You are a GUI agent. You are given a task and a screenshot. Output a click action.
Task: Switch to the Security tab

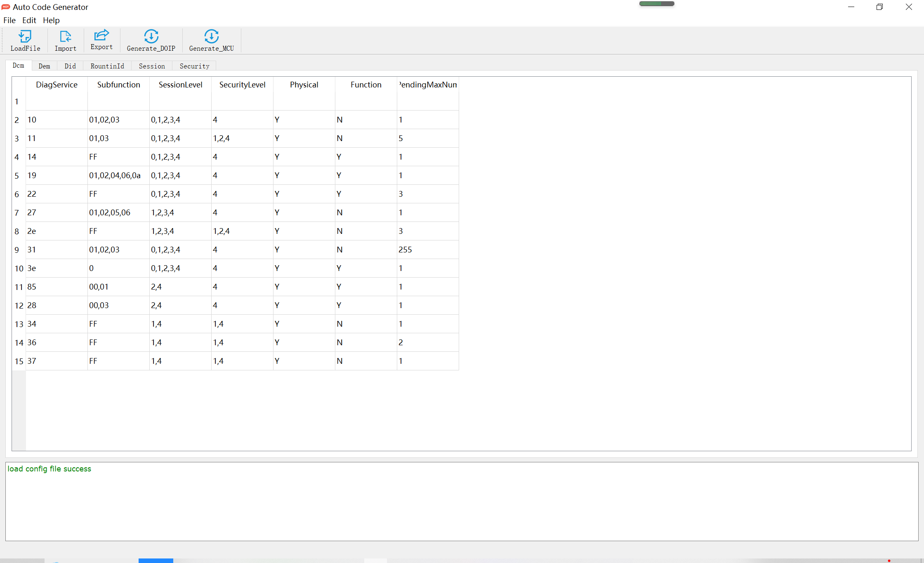[194, 66]
